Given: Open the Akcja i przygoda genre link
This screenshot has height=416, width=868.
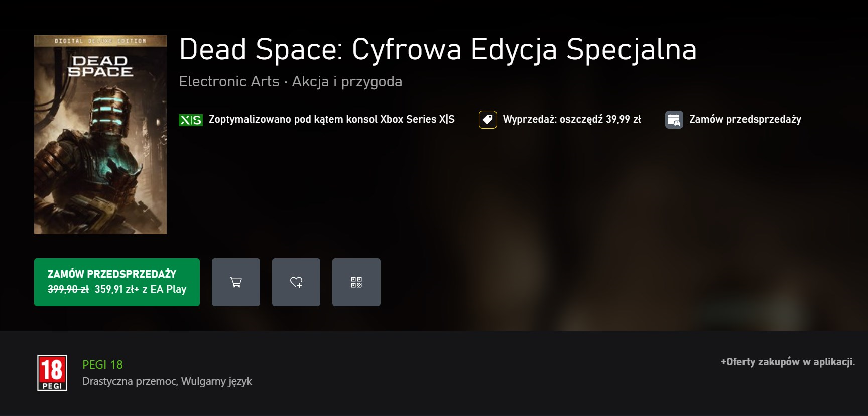Looking at the screenshot, I should click(x=347, y=81).
